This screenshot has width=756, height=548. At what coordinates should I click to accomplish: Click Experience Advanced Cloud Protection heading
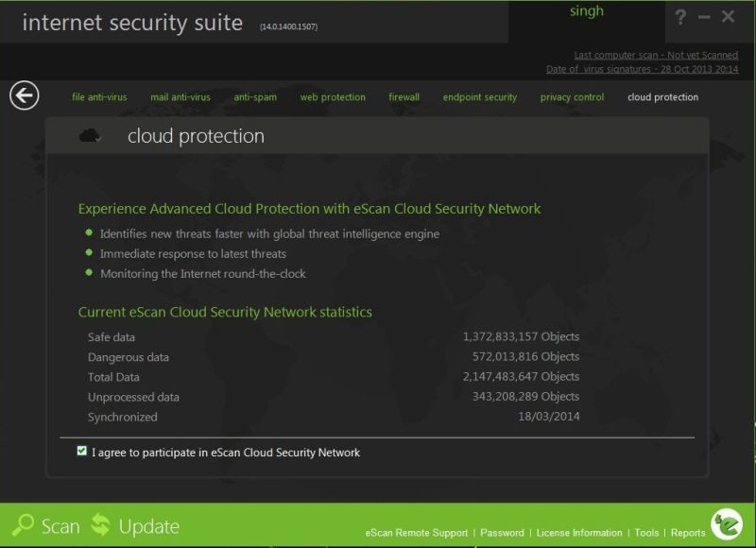pyautogui.click(x=310, y=209)
